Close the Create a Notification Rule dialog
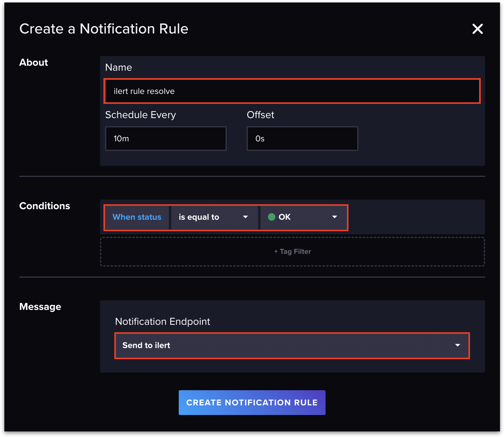This screenshot has height=437, width=504. (477, 29)
